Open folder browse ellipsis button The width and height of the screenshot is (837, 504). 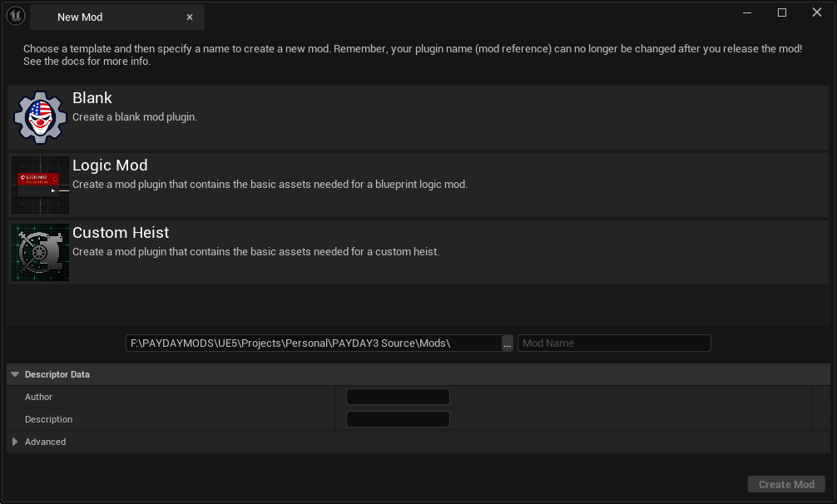(x=508, y=343)
